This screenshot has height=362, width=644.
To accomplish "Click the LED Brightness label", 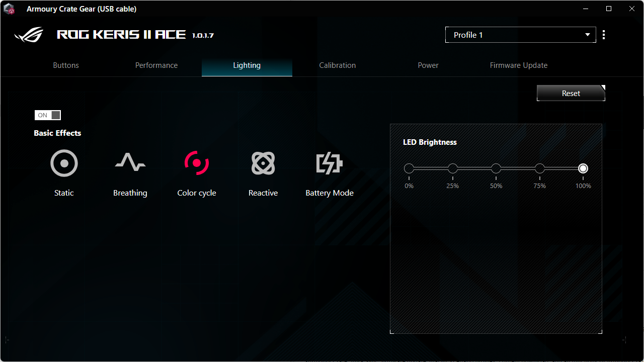I will [x=430, y=142].
